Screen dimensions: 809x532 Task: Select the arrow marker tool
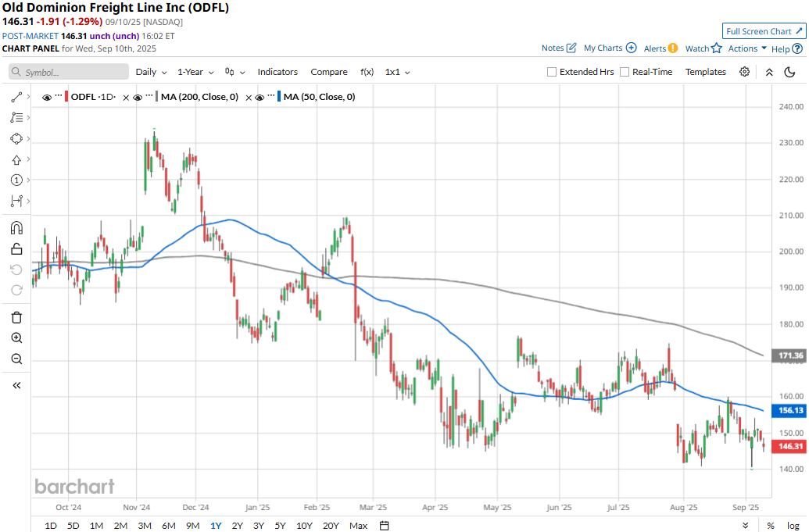pos(16,160)
